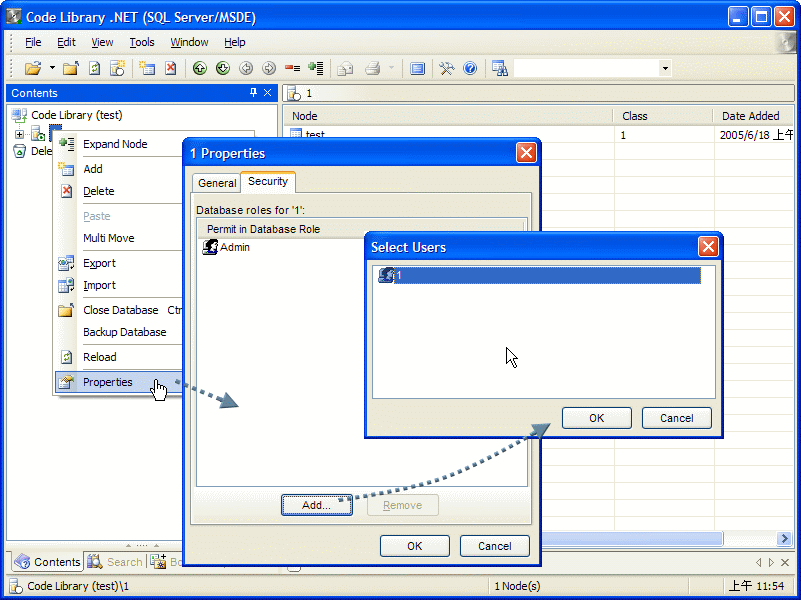Click the Code Library root computer icon
Screen dimensions: 801x600
(x=19, y=115)
